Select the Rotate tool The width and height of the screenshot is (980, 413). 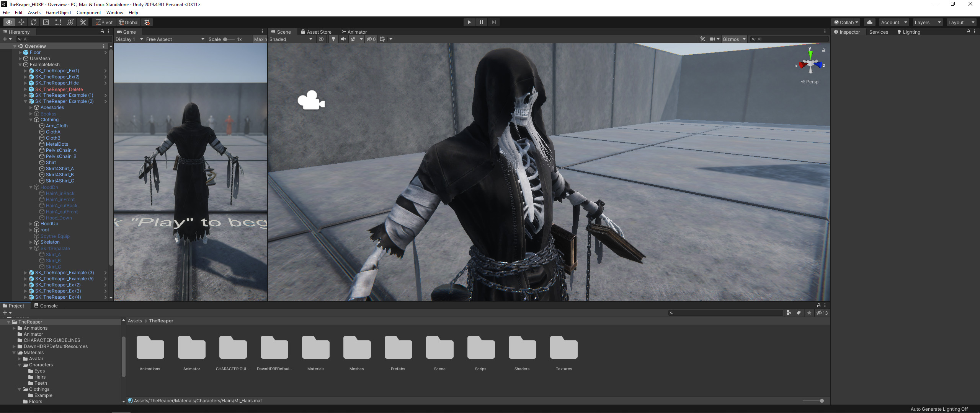(34, 22)
